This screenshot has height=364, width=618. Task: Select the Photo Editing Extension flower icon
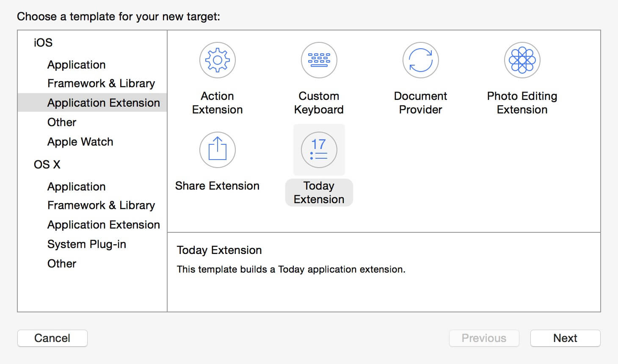pos(522,60)
